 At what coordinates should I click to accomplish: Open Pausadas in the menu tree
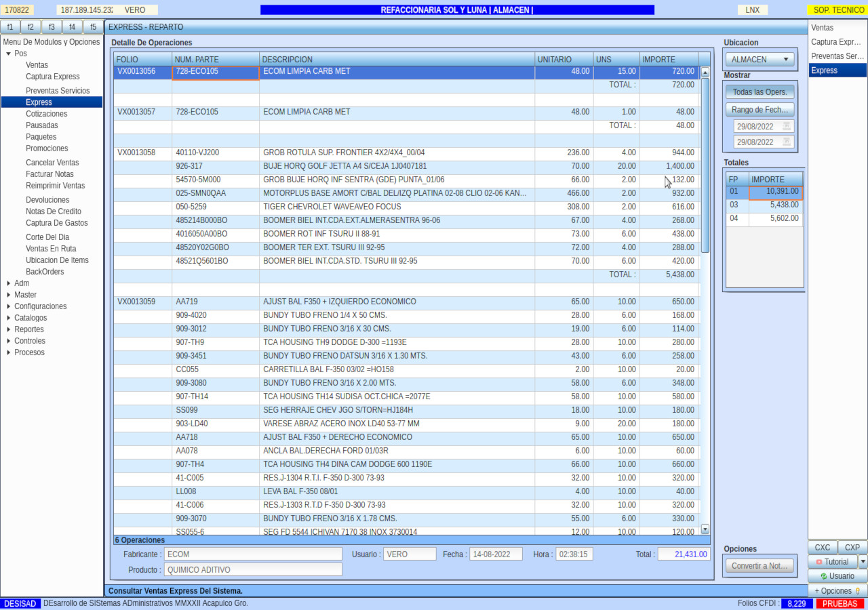coord(42,125)
